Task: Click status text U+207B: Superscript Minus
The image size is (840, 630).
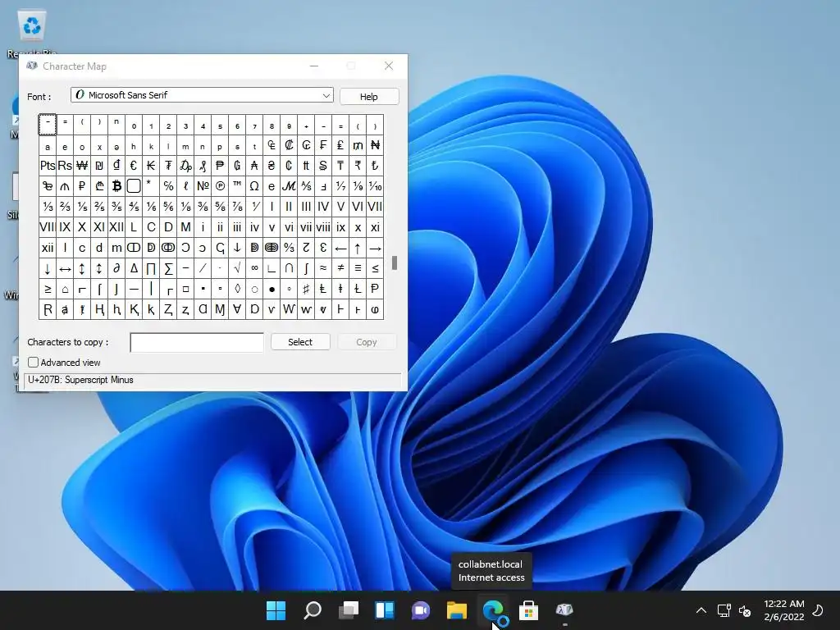Action: point(81,380)
